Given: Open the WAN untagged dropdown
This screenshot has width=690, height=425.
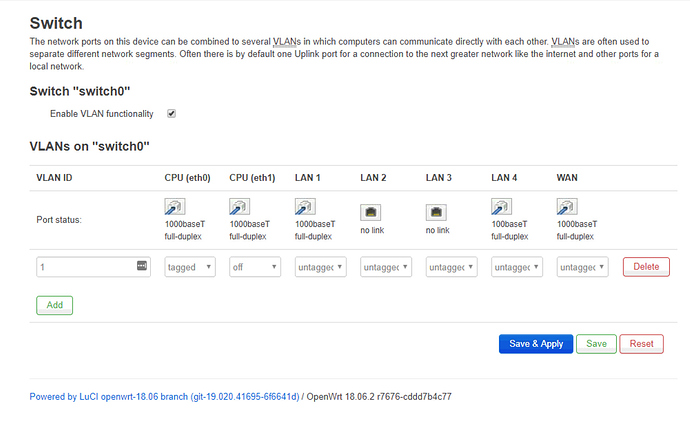Looking at the screenshot, I should coord(582,267).
